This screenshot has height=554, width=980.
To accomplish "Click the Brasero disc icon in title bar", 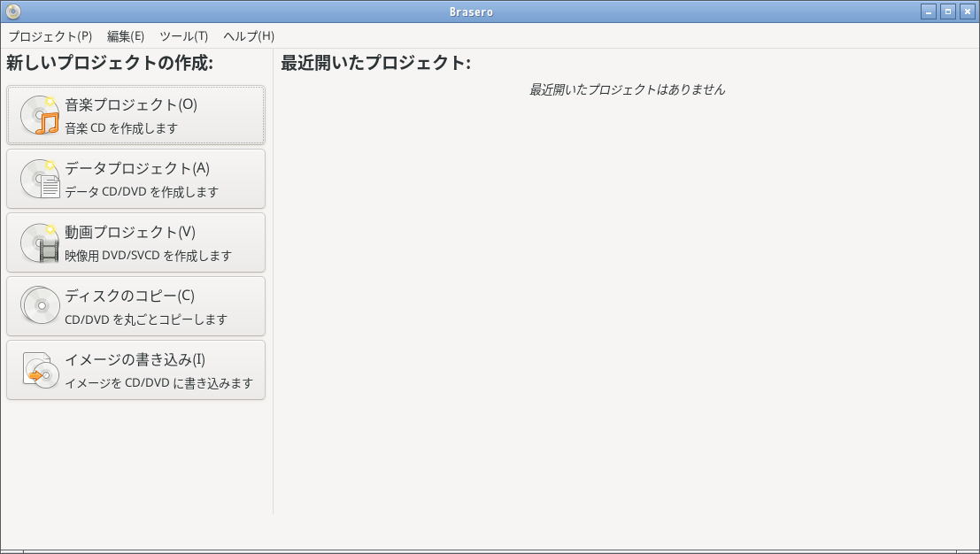I will 12,12.
